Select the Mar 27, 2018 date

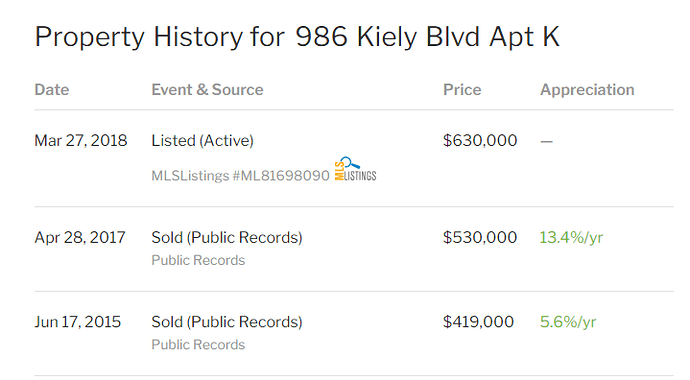click(x=81, y=141)
